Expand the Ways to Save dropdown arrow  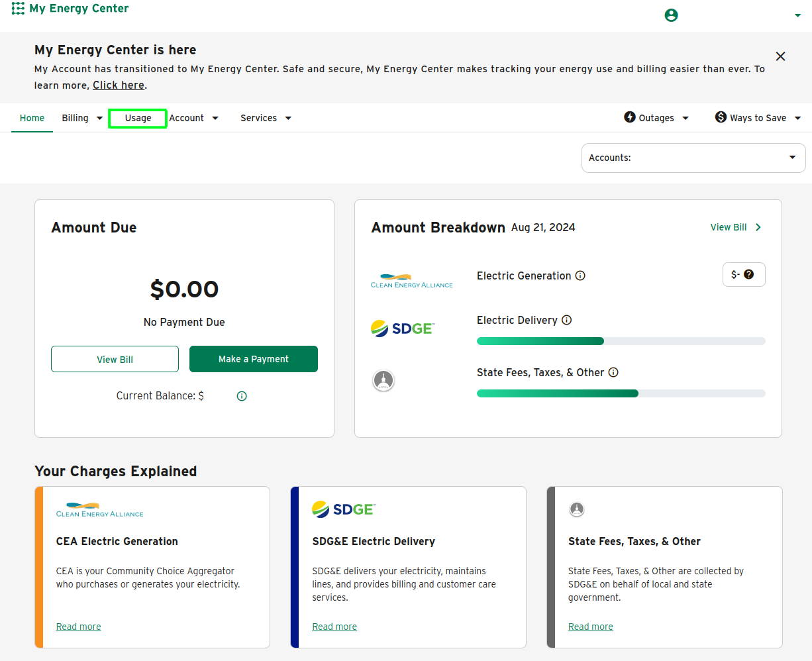click(797, 118)
